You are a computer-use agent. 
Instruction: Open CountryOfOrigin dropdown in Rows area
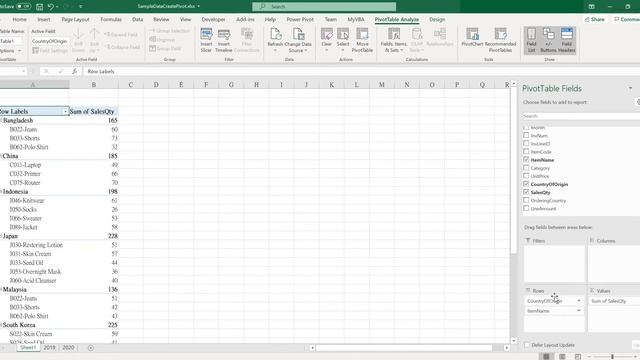tap(578, 301)
